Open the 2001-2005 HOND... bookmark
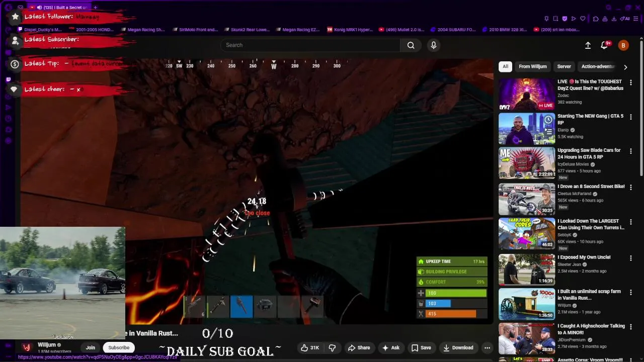The image size is (644, 362). (x=91, y=30)
